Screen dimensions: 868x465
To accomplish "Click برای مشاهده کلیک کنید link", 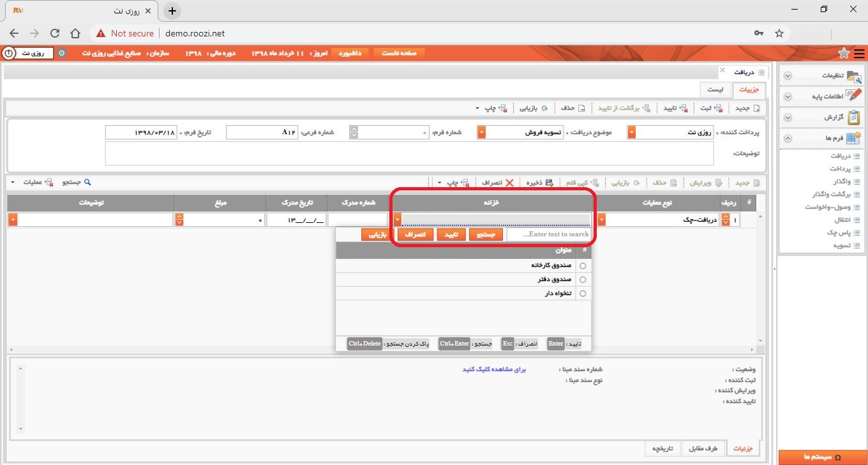I will (494, 369).
